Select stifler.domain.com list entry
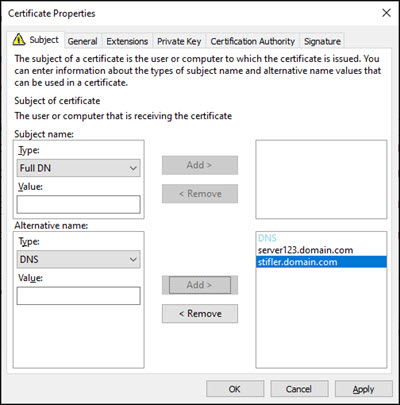Viewport: 400px width, 405px height. [x=322, y=262]
